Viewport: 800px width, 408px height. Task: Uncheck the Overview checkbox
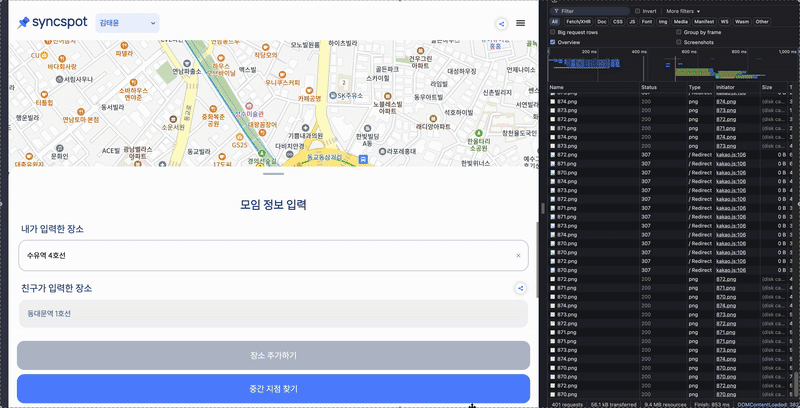(553, 42)
